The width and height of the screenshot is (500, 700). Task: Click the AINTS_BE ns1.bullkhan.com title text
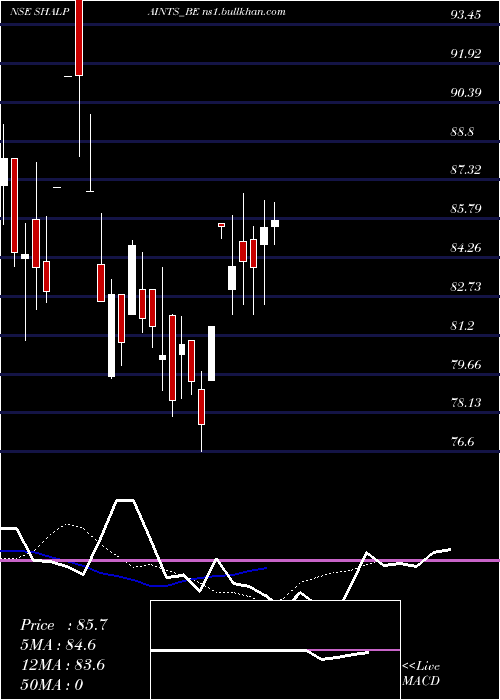click(217, 12)
